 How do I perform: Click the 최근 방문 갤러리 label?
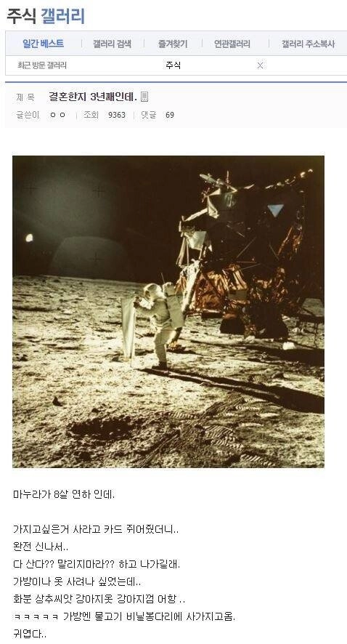(42, 65)
